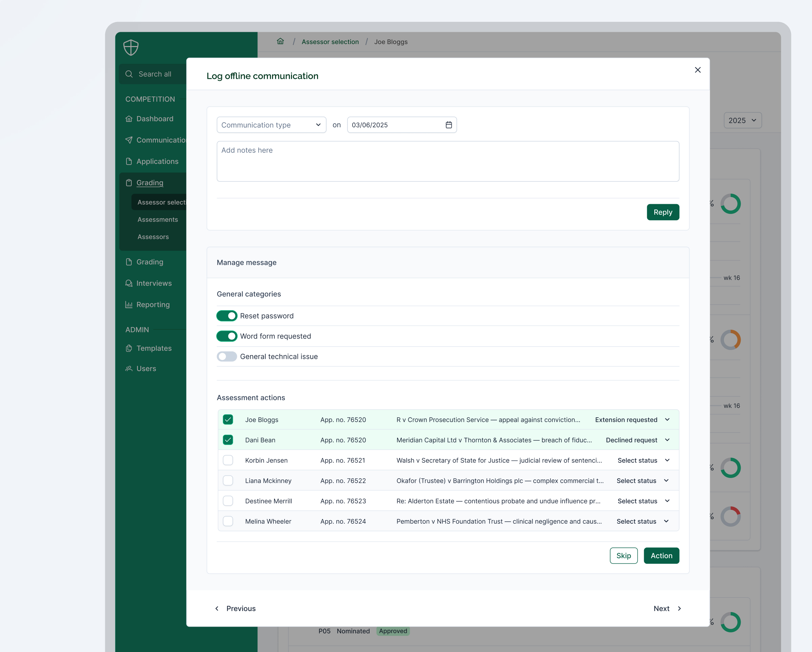Click the Interviews chat icon
Image resolution: width=812 pixels, height=652 pixels.
coord(129,283)
